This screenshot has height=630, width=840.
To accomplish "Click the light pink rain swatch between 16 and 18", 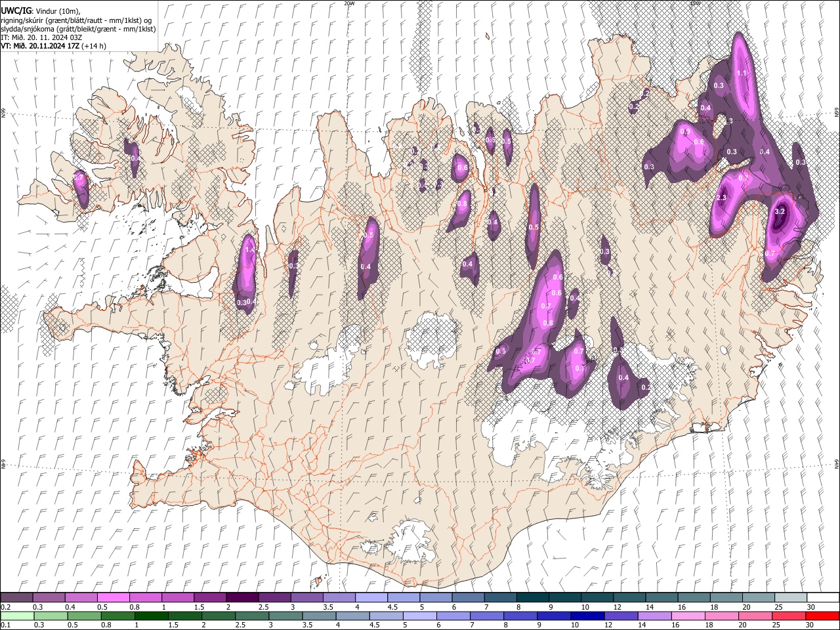I will tap(688, 616).
